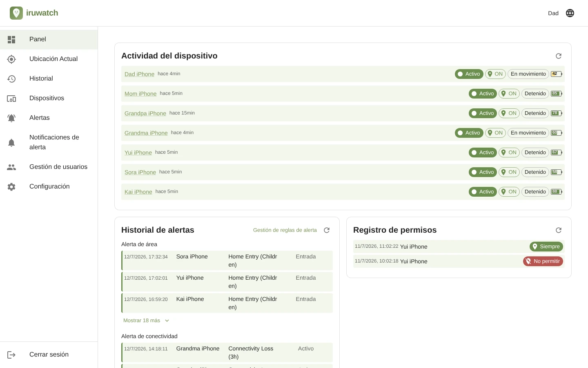Open language selector globe icon
The image size is (588, 368).
[570, 13]
